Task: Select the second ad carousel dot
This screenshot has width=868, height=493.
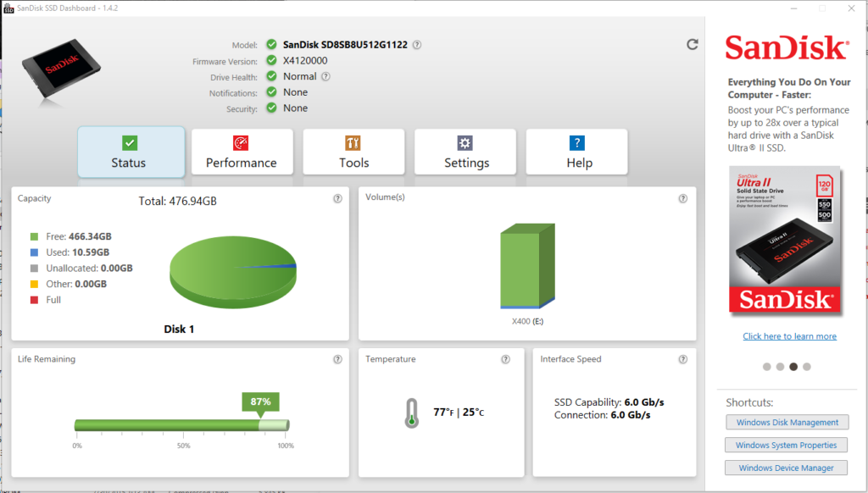Action: tap(780, 367)
